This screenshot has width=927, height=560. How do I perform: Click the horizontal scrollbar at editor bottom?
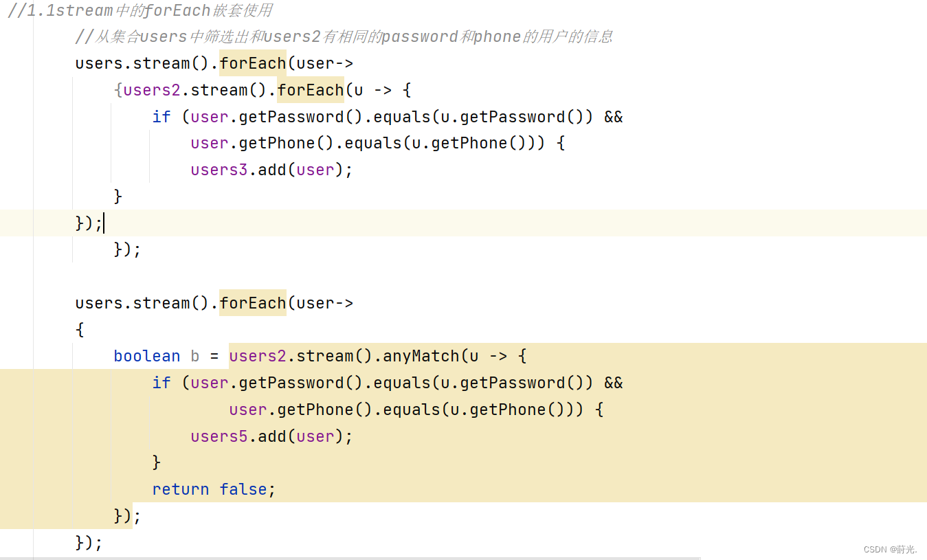click(x=350, y=558)
